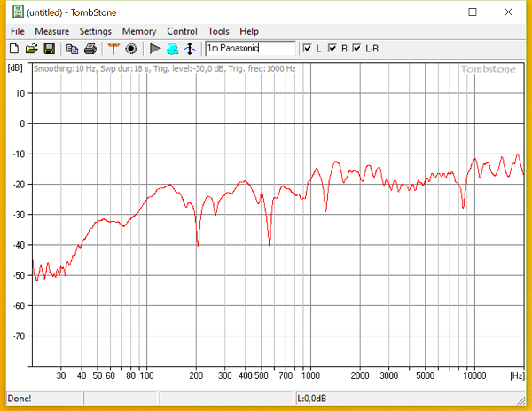Click the 'Done!' status bar text
Viewport: 532px width, 411px height.
click(x=20, y=399)
